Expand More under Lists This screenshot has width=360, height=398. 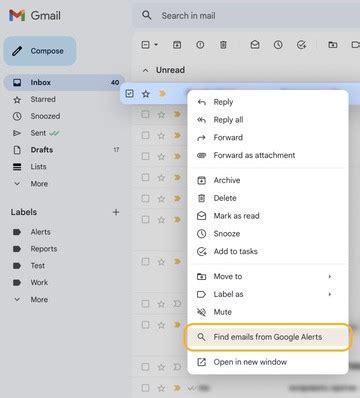[39, 184]
